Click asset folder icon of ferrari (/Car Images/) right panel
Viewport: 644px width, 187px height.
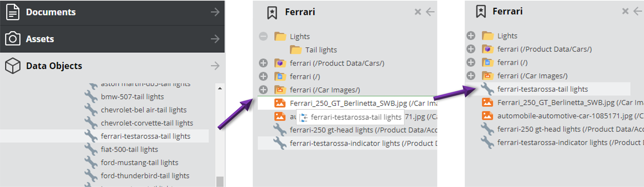[488, 76]
